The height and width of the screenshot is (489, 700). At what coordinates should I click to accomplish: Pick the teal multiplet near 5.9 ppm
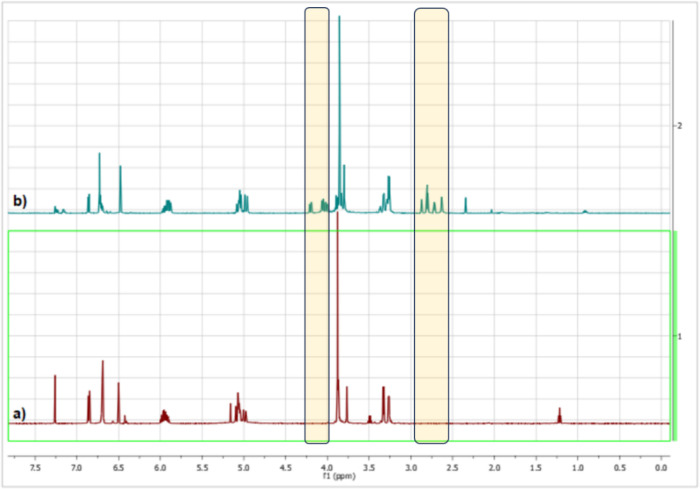tap(167, 206)
